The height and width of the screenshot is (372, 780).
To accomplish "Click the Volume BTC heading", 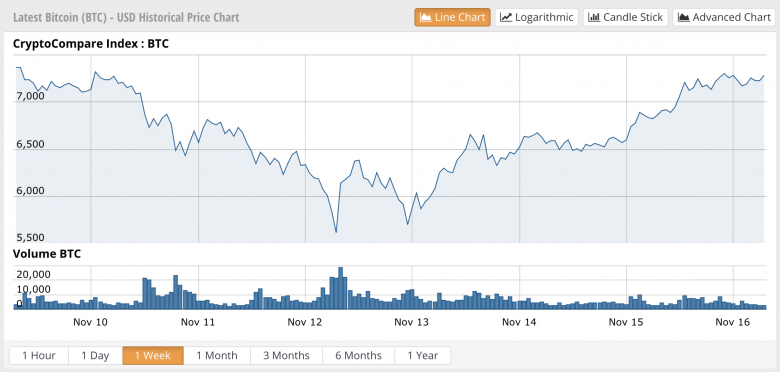I will click(47, 254).
